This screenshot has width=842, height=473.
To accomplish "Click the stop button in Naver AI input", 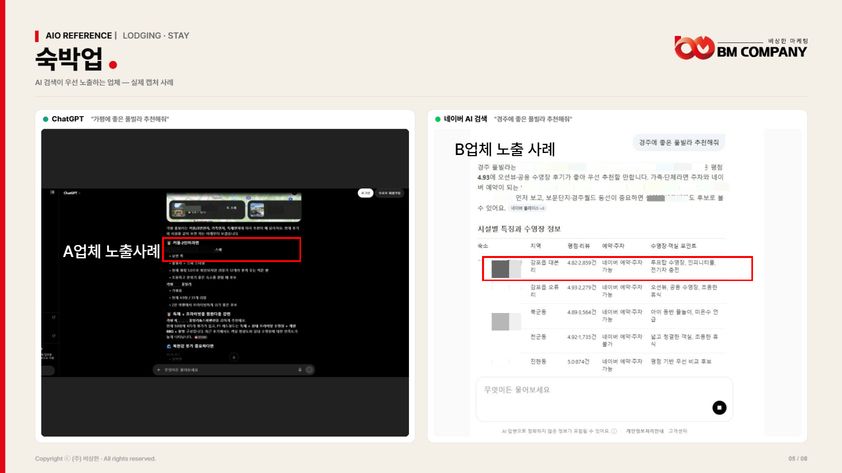I will (719, 407).
